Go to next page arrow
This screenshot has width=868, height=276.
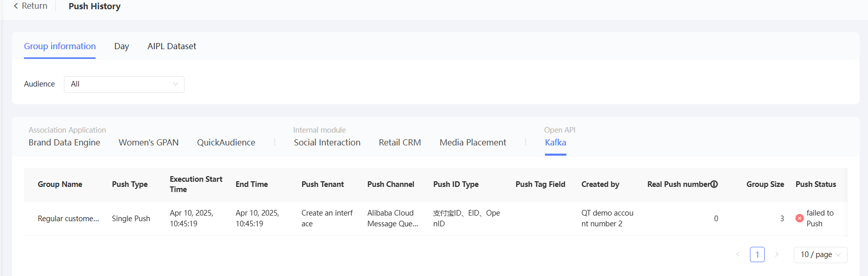(x=776, y=254)
